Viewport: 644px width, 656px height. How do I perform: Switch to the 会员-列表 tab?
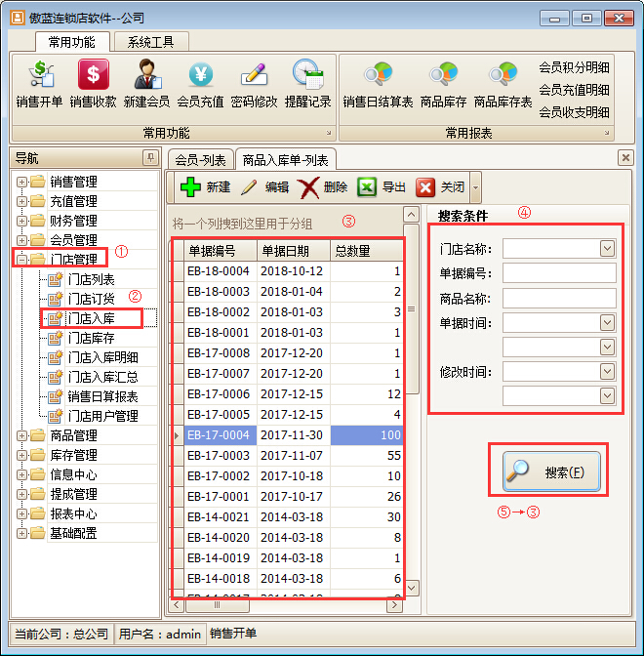pyautogui.click(x=200, y=159)
